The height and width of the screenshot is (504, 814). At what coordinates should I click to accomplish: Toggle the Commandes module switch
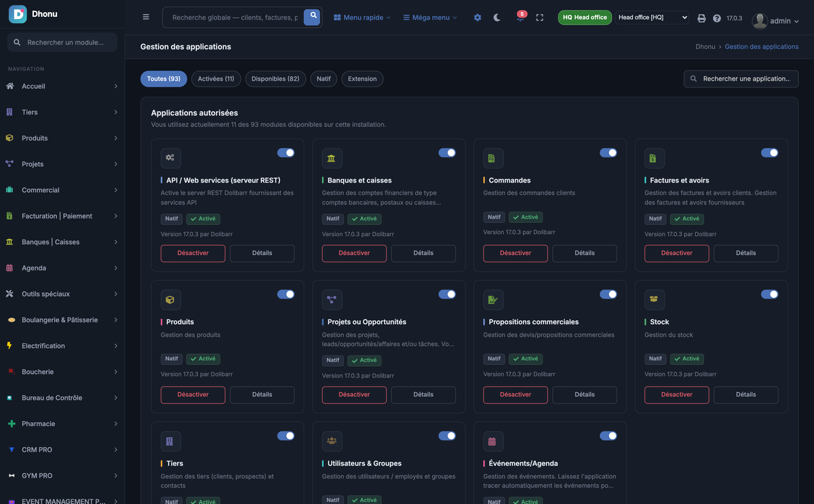click(608, 153)
